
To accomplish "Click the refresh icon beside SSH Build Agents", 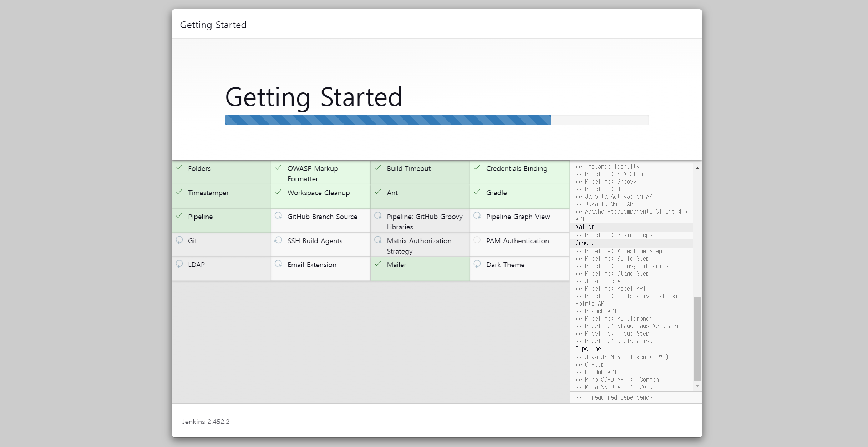I will (278, 240).
